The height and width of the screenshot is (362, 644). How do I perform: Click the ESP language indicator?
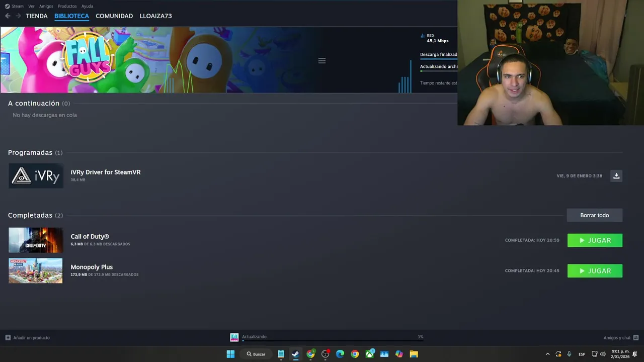tap(582, 354)
